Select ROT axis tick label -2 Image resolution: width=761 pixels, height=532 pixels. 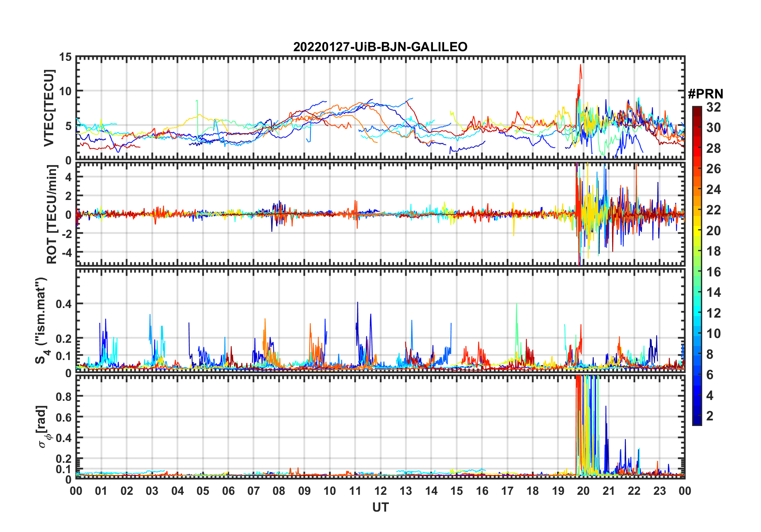66,234
